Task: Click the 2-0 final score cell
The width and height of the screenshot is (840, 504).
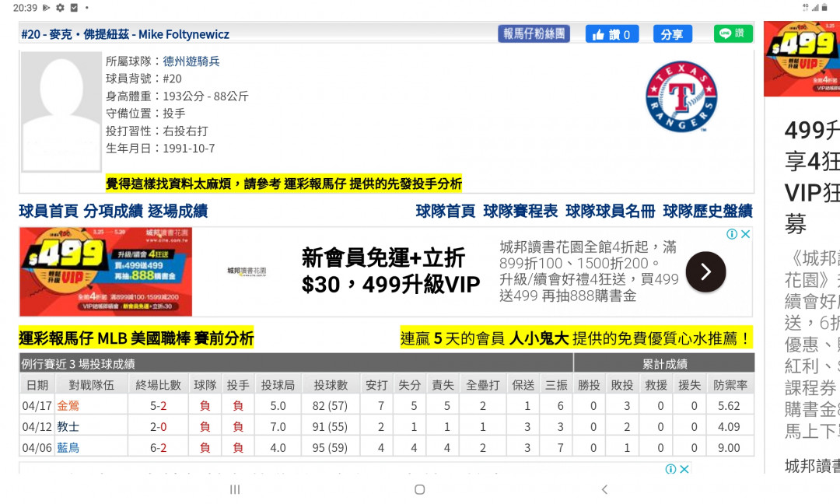Action: point(158,427)
